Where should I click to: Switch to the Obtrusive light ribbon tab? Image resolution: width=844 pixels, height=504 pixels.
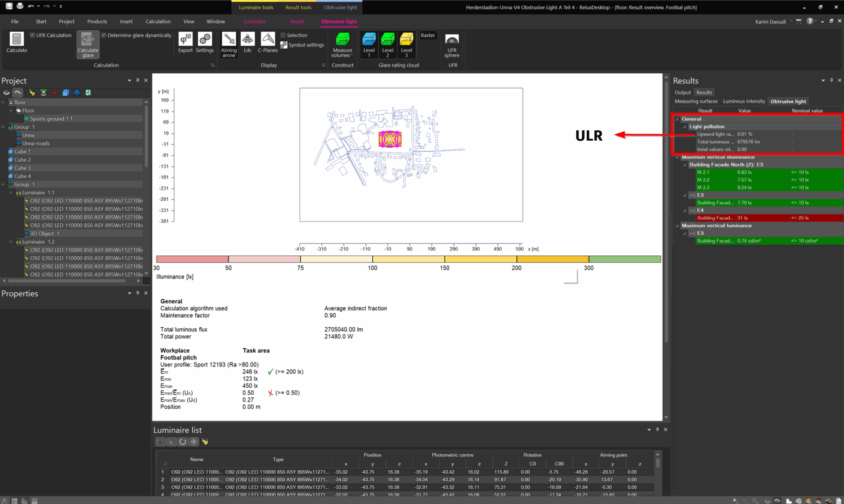click(x=339, y=22)
